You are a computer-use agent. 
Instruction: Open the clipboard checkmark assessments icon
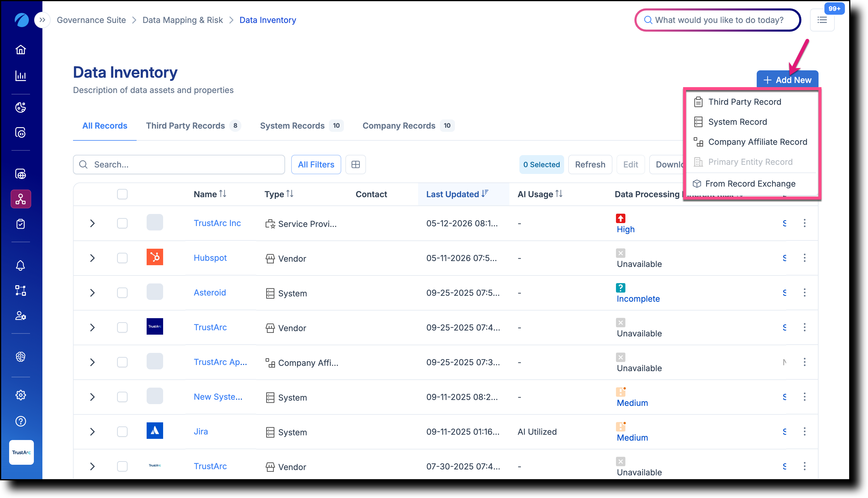coord(21,224)
